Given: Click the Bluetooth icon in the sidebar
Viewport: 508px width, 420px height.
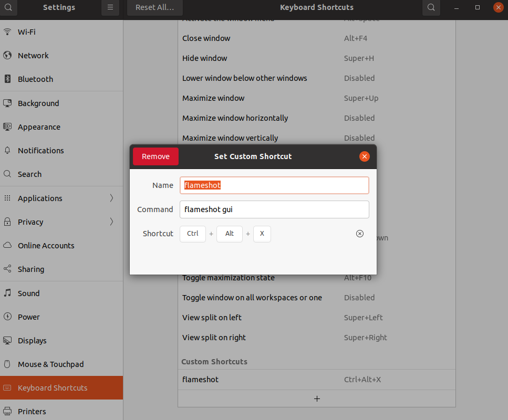Looking at the screenshot, I should [7, 79].
